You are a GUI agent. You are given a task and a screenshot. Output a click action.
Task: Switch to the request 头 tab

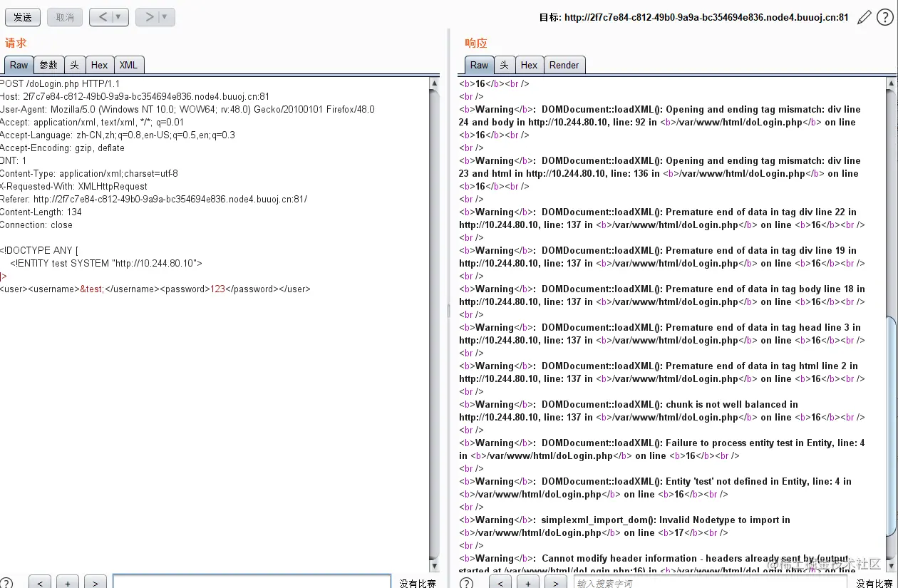coord(75,65)
